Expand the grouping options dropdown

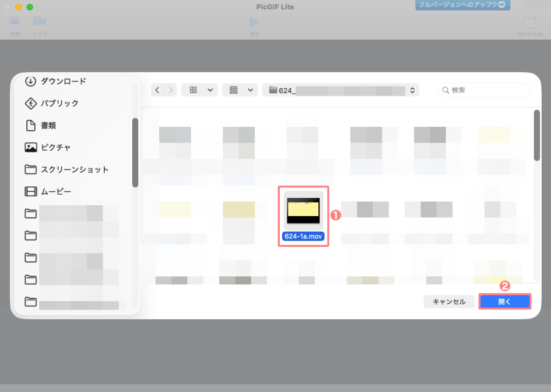[239, 90]
